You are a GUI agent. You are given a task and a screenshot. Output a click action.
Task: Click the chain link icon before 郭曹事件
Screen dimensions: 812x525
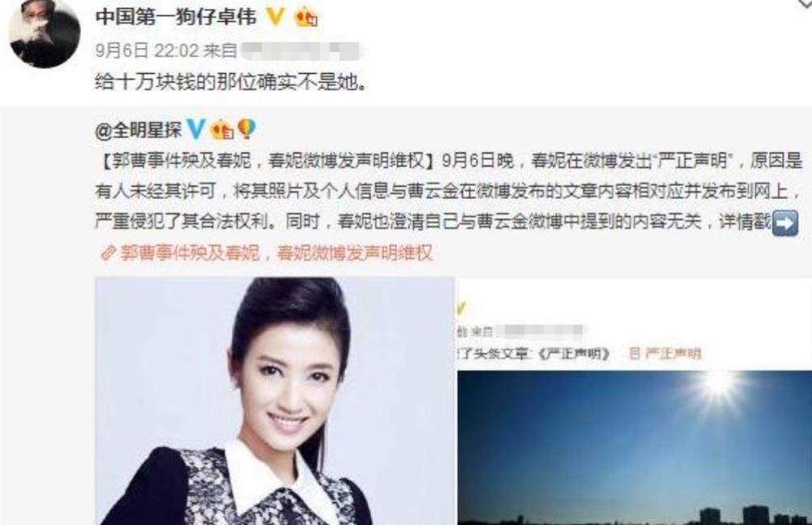point(108,253)
